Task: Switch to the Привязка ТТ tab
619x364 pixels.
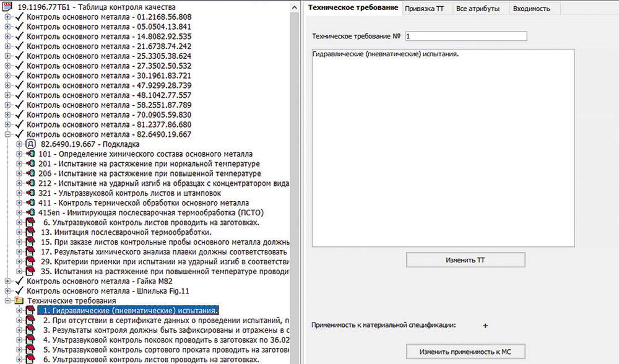Action: pos(424,8)
